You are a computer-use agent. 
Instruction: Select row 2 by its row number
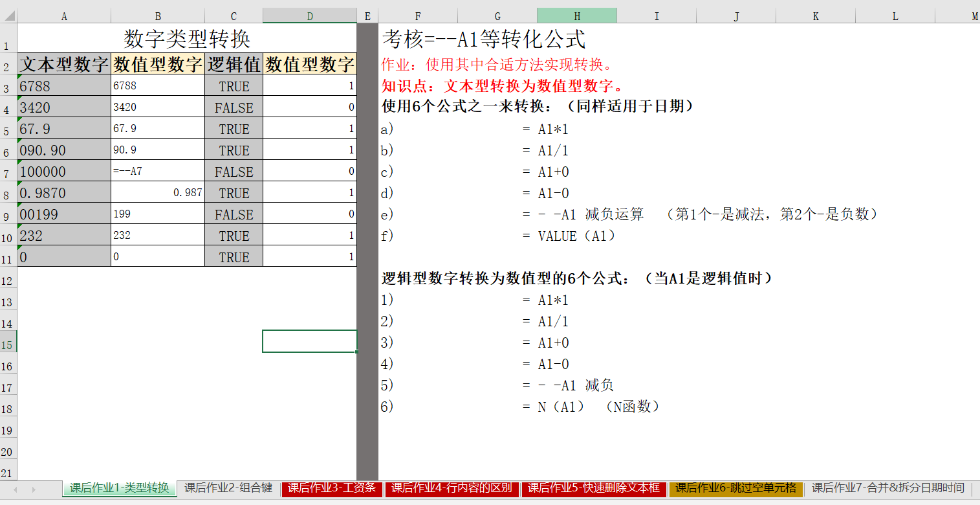tap(8, 64)
